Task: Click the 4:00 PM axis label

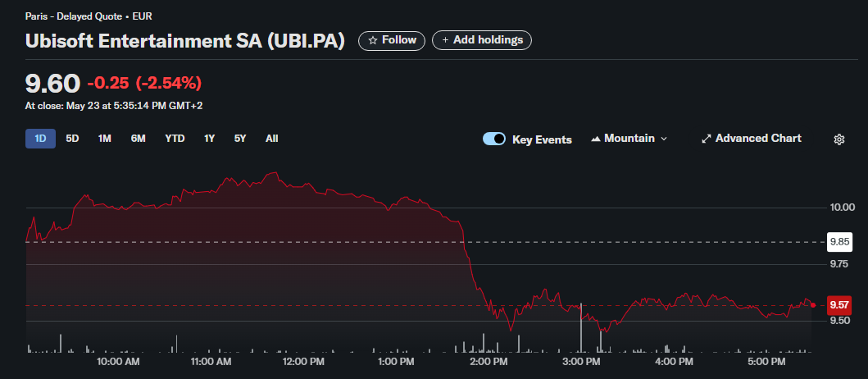Action: tap(674, 362)
